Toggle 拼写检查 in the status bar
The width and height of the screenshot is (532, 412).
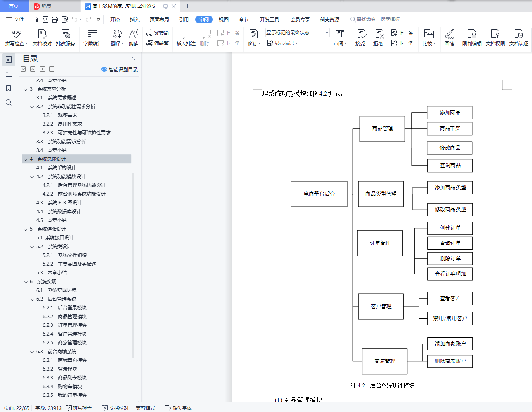pyautogui.click(x=81, y=408)
